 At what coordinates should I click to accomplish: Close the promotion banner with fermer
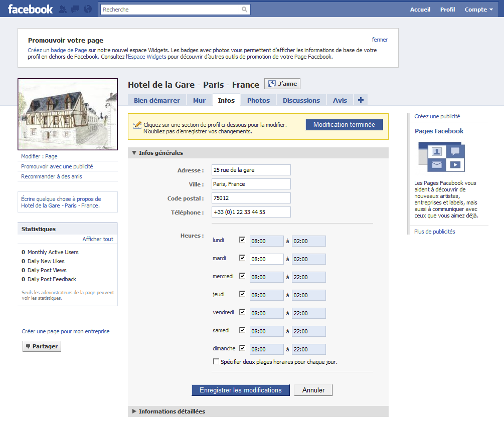[x=380, y=40]
